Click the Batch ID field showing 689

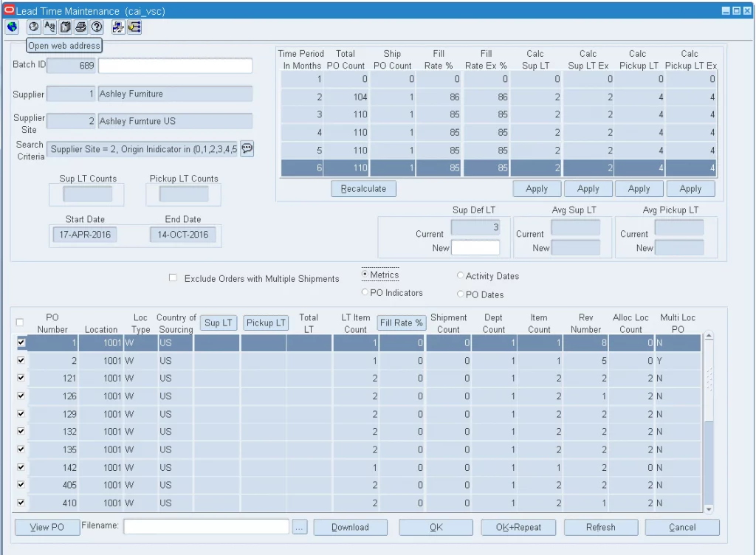72,66
